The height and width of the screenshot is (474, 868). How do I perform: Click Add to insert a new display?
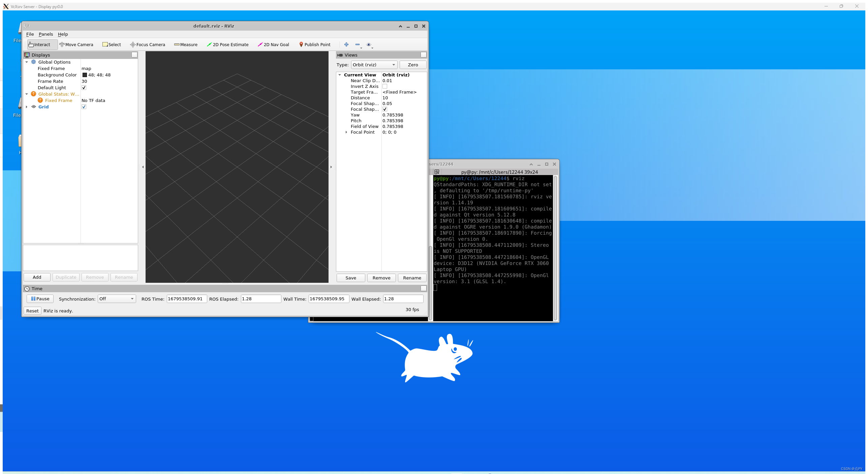pyautogui.click(x=37, y=277)
